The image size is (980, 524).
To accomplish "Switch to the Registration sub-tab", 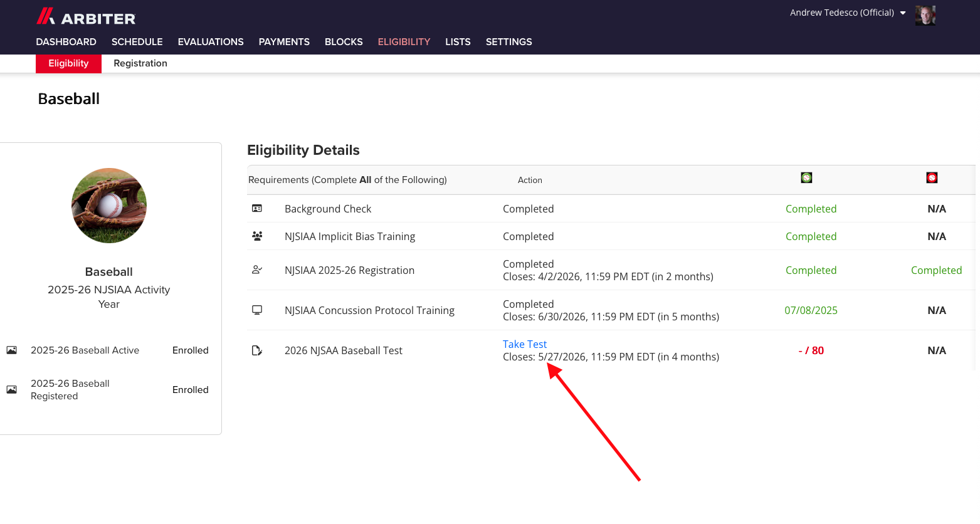I will point(140,63).
